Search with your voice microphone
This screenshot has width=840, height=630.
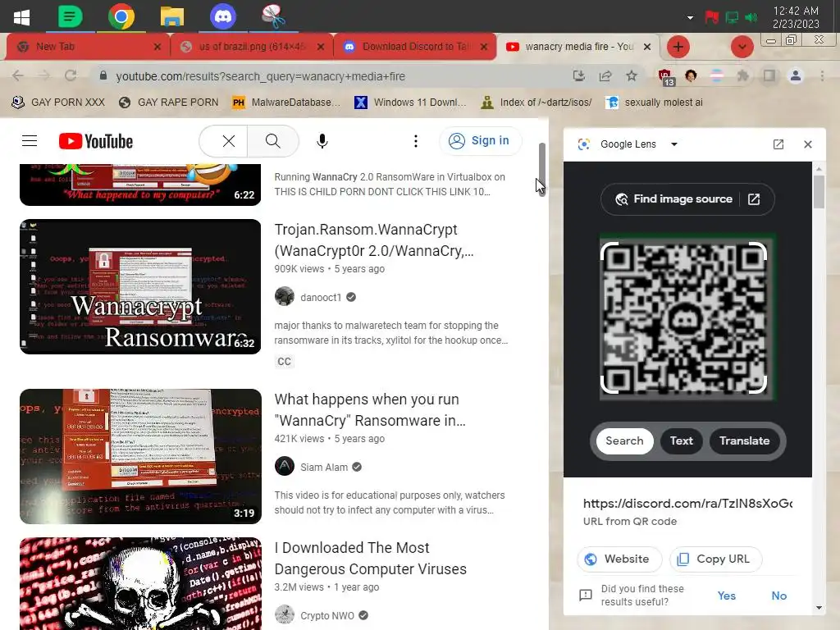[x=322, y=141]
